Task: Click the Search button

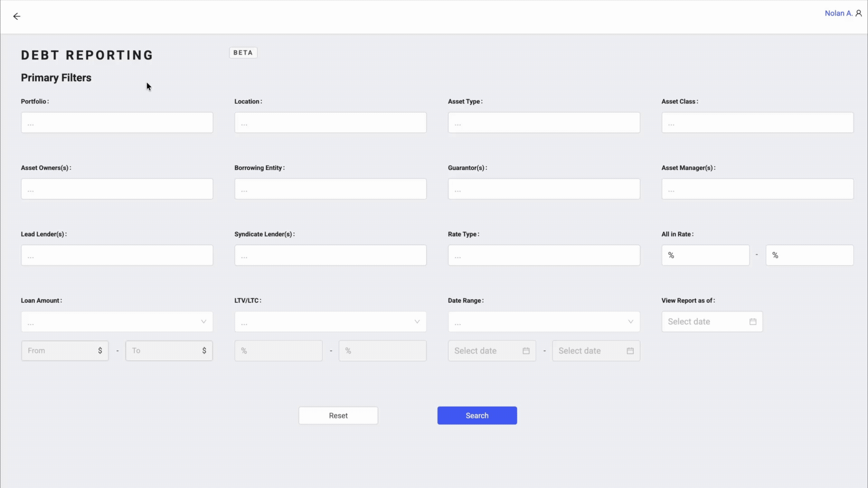Action: (x=477, y=415)
